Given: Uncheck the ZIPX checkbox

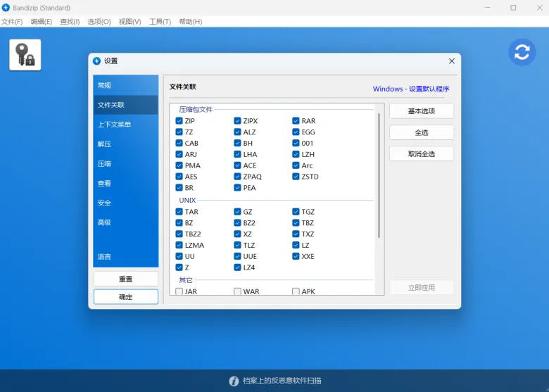Looking at the screenshot, I should click(x=237, y=121).
